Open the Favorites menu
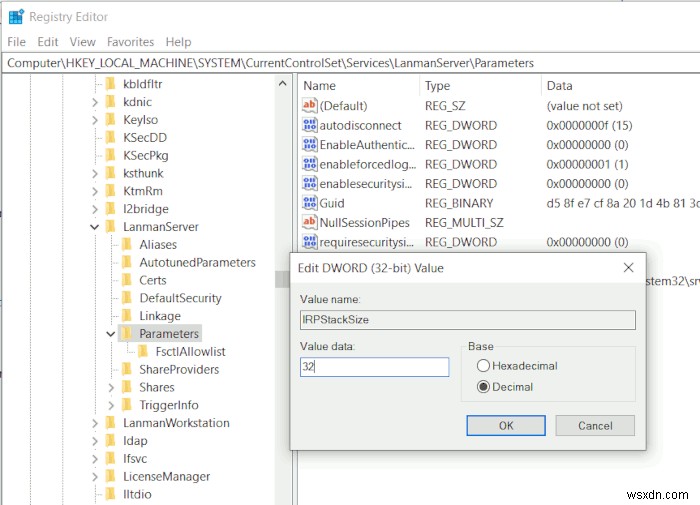This screenshot has height=505, width=700. click(x=130, y=42)
